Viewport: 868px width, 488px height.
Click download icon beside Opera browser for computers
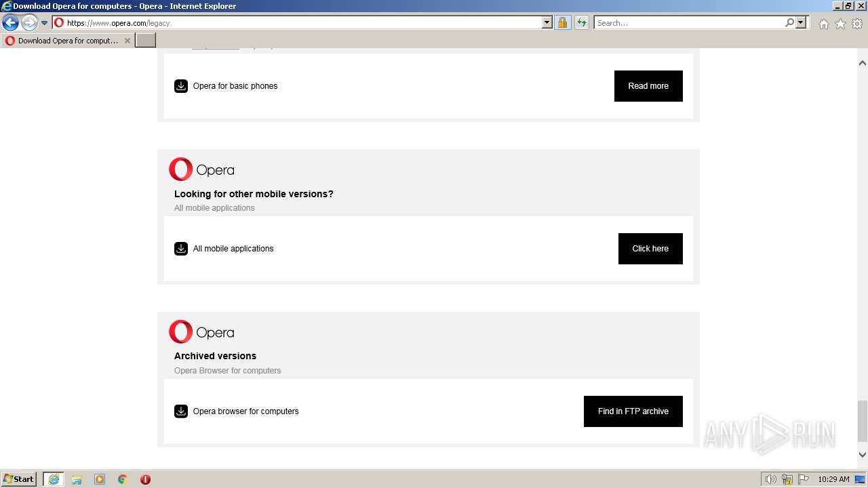(x=181, y=411)
